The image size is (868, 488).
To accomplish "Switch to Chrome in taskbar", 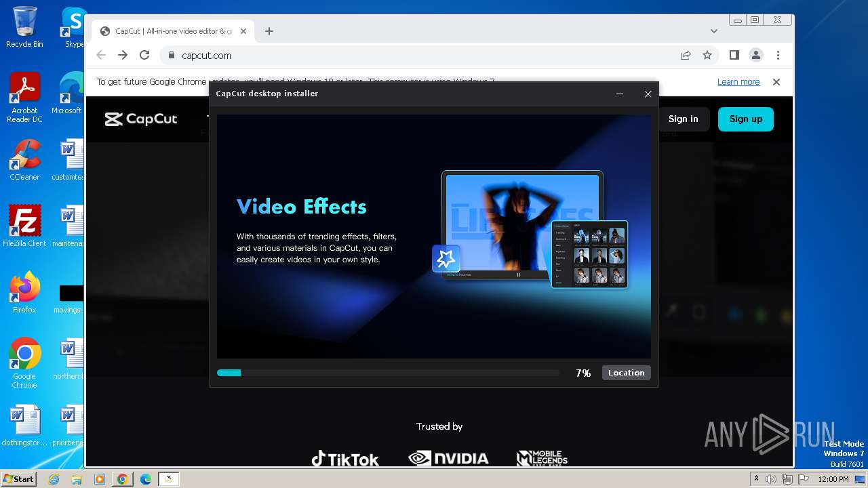I will 122,479.
